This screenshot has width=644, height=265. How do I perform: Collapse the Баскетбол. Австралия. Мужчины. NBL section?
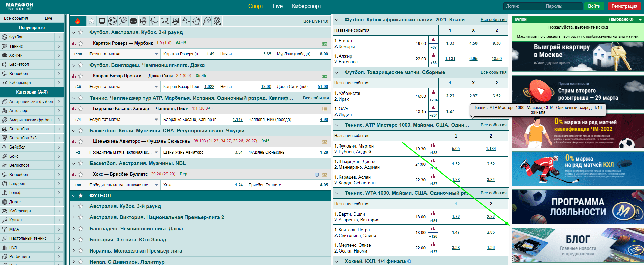74,163
